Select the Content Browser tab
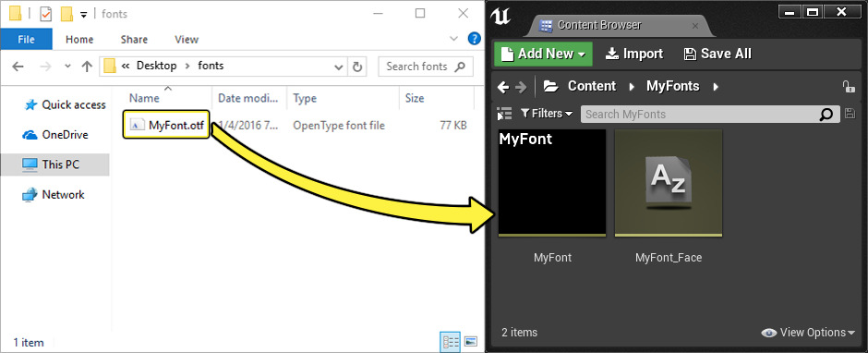 pos(599,25)
